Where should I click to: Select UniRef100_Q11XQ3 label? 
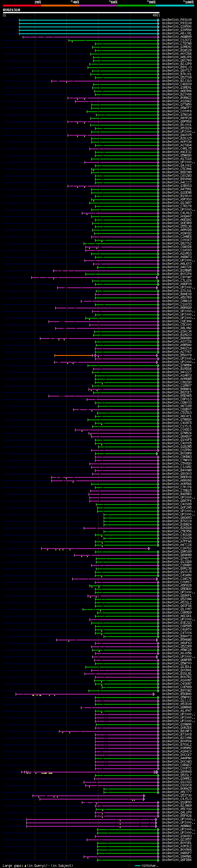[x=177, y=782]
